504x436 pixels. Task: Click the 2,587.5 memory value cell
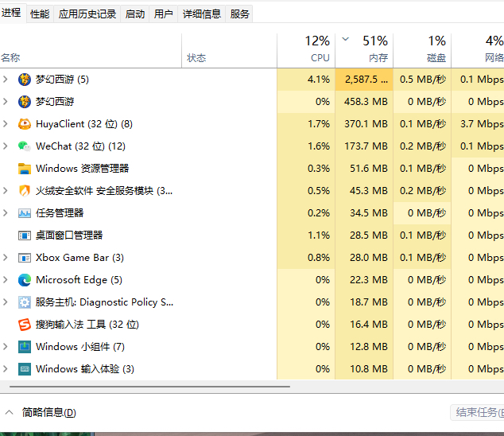(x=364, y=79)
